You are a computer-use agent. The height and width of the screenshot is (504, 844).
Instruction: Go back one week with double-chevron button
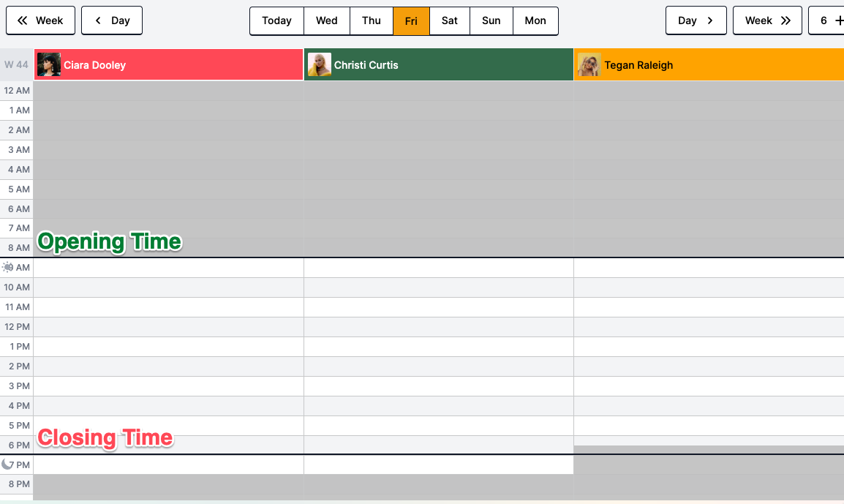pos(40,20)
